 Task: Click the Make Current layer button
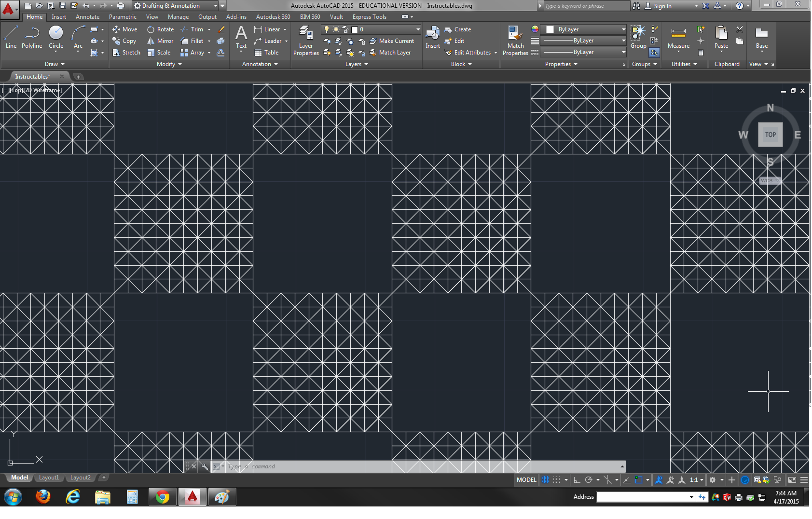tap(392, 41)
